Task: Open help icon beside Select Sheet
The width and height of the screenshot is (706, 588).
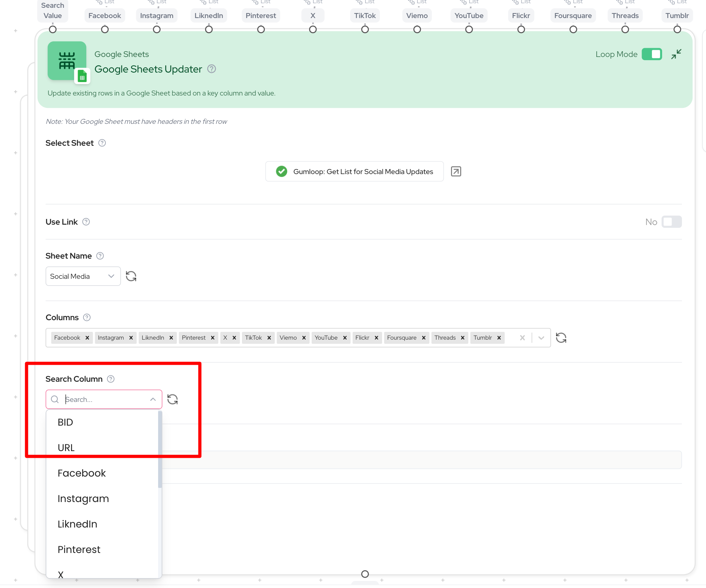Action: tap(102, 143)
